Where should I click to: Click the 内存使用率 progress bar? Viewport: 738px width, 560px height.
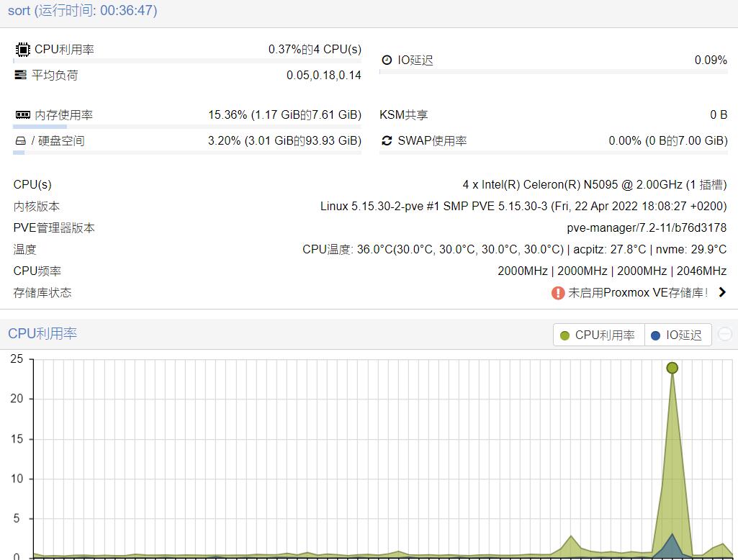click(x=187, y=127)
